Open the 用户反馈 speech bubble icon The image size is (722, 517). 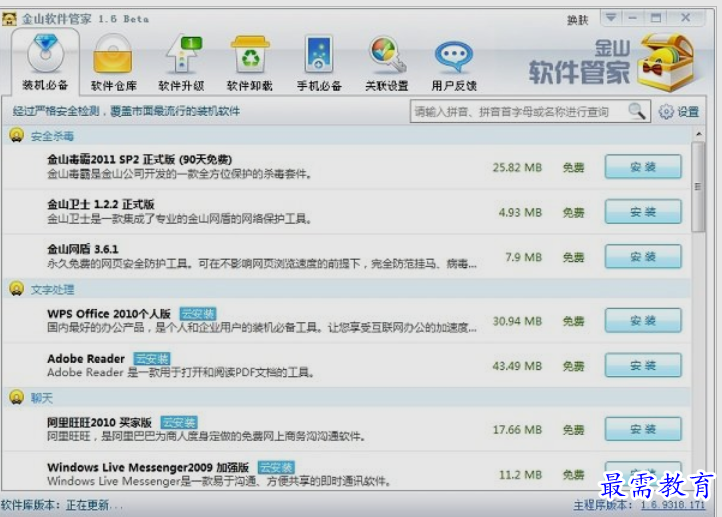454,56
